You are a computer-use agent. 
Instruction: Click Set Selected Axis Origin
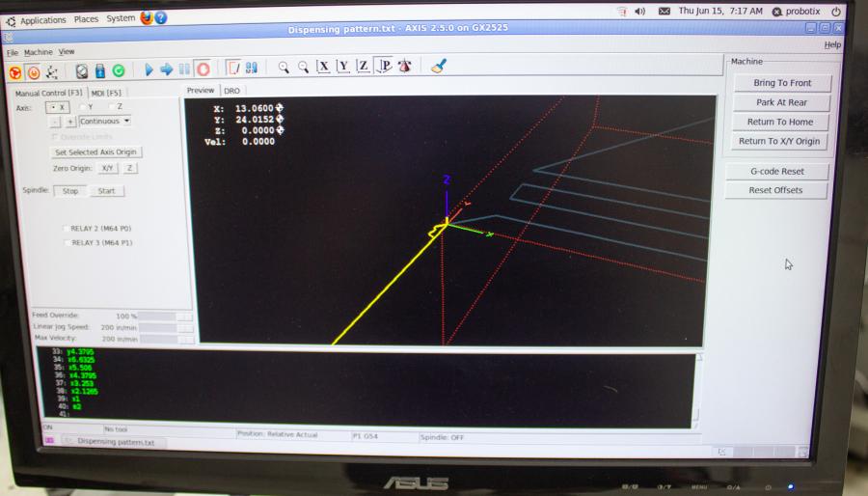tap(95, 152)
